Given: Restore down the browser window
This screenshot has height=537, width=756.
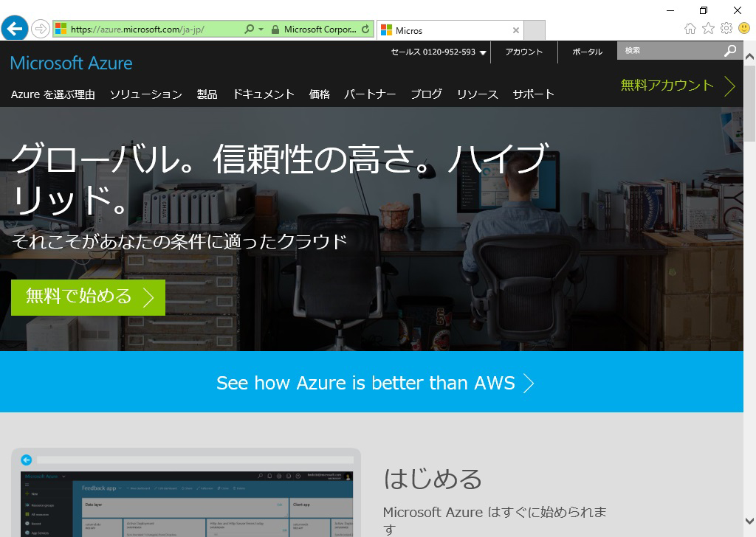Looking at the screenshot, I should pos(704,10).
